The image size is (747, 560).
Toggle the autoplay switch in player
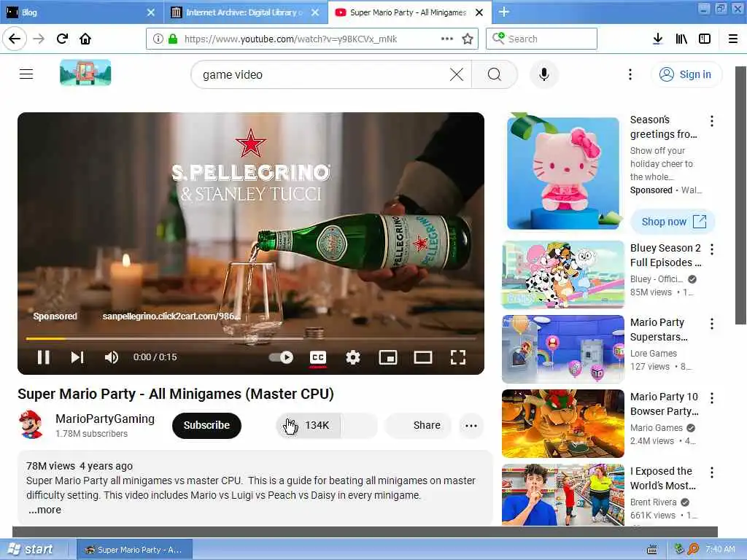coord(281,357)
